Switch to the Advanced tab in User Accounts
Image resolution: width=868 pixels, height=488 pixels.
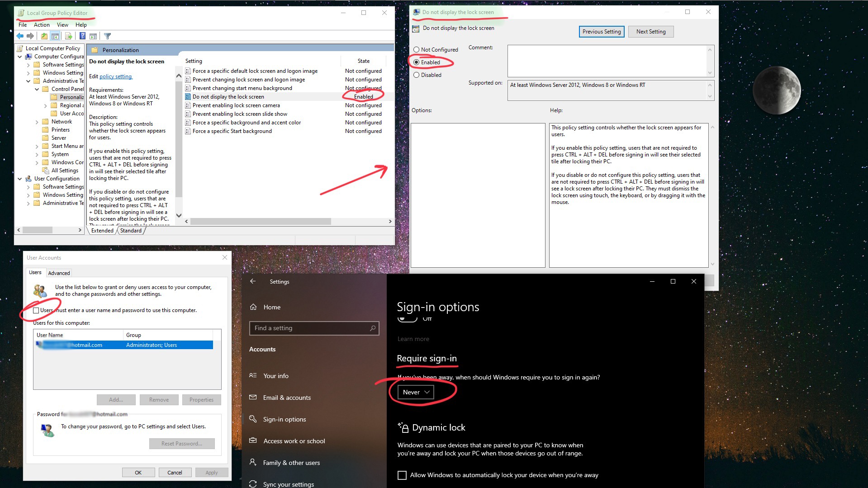point(59,273)
